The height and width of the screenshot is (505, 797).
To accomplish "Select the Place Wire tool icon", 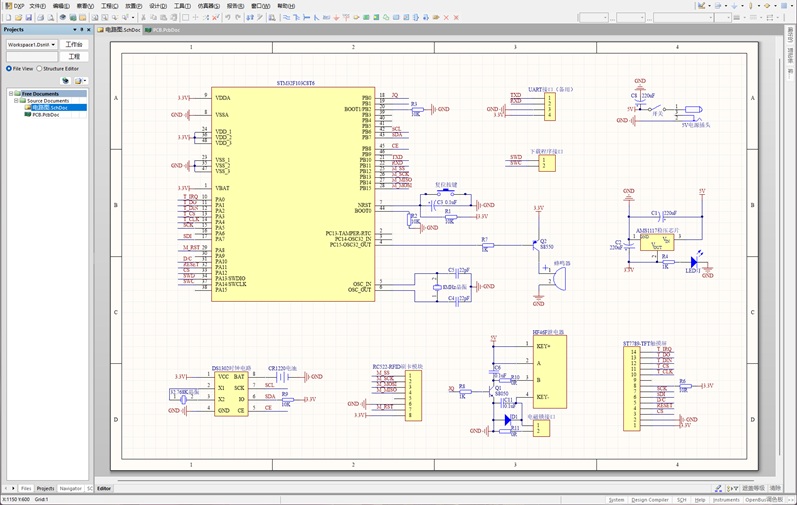I will coord(286,17).
